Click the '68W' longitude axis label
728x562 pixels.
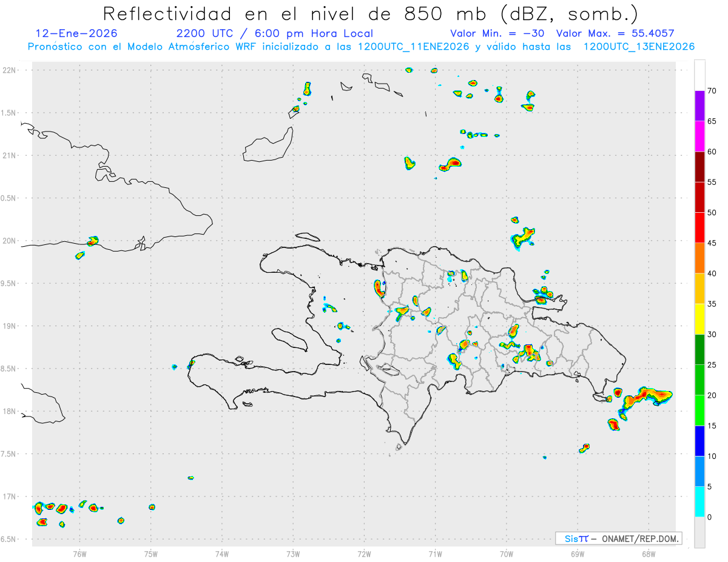point(649,554)
